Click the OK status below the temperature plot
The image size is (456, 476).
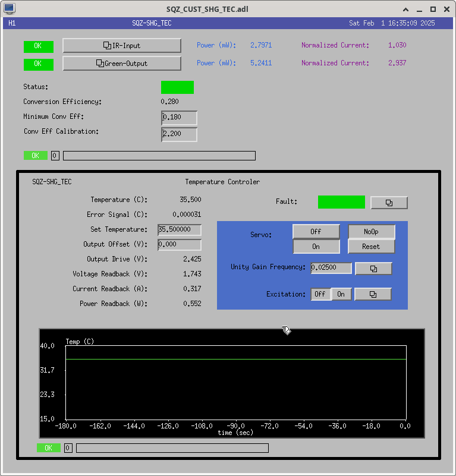[x=49, y=447]
